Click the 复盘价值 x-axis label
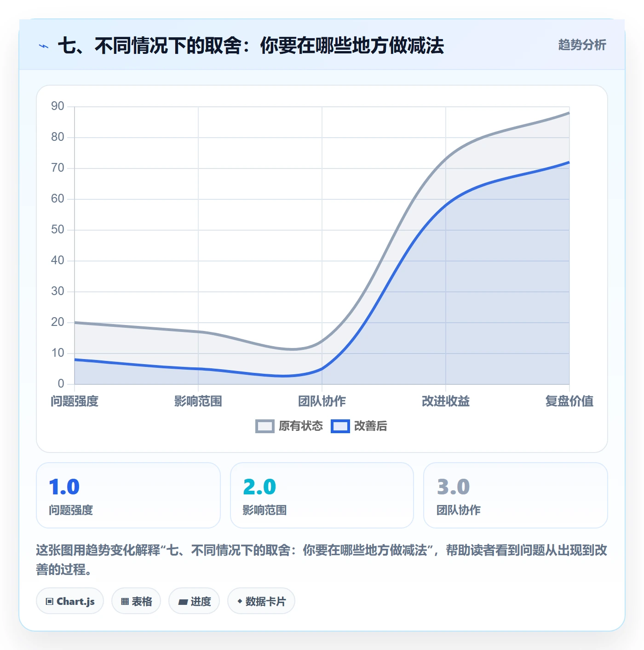Viewport: 644px width, 650px height. (569, 401)
